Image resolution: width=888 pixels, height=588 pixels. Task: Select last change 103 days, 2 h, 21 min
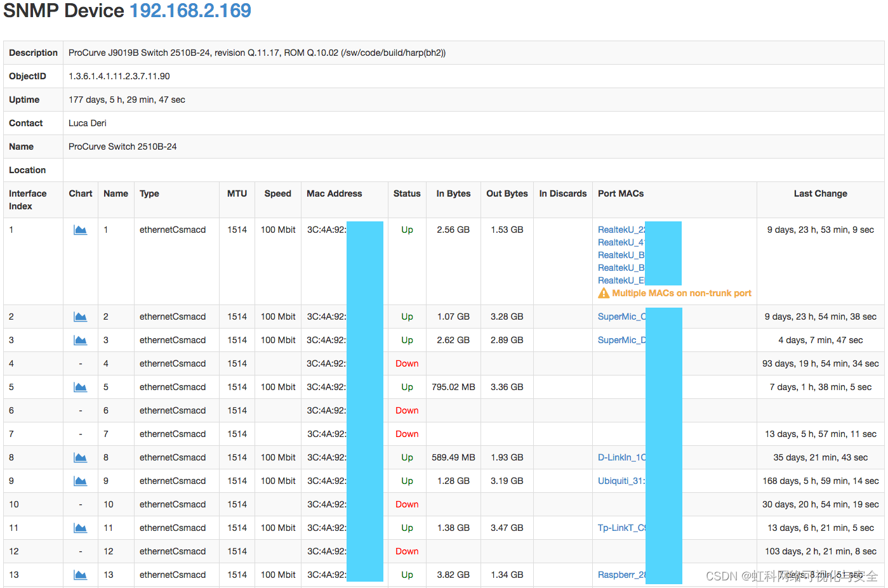821,551
